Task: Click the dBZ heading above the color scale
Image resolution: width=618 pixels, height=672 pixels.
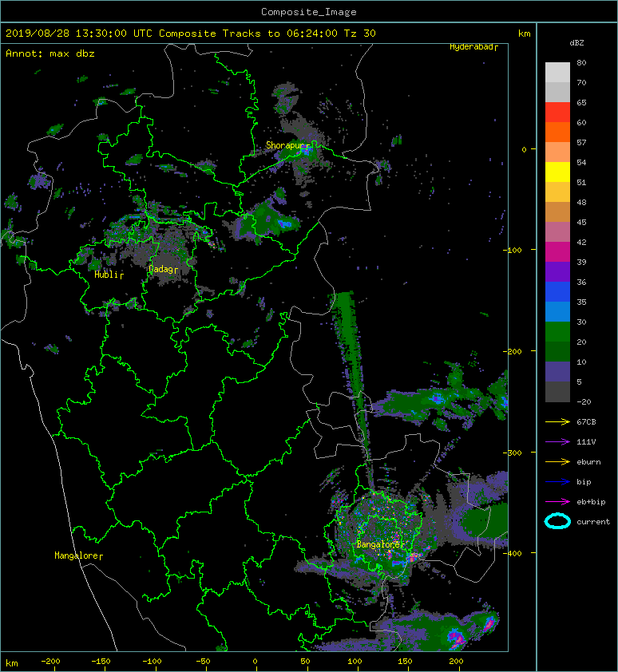Action: point(576,43)
